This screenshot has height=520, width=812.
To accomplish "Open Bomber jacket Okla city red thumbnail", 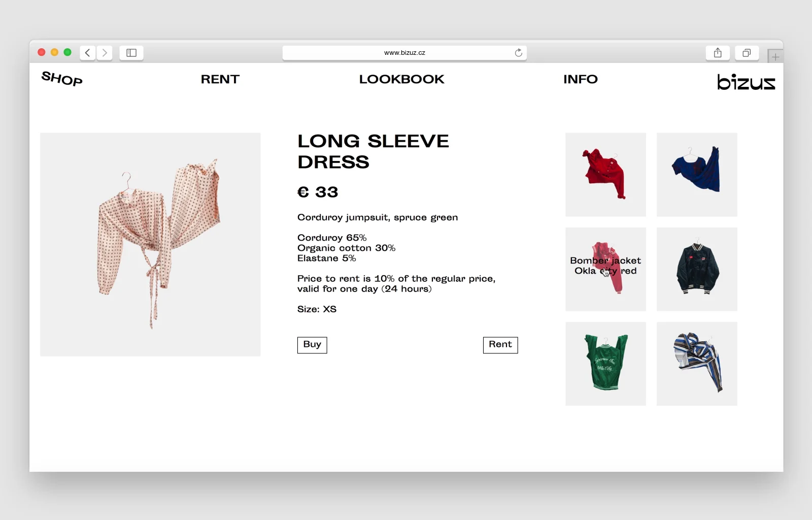I will point(606,269).
